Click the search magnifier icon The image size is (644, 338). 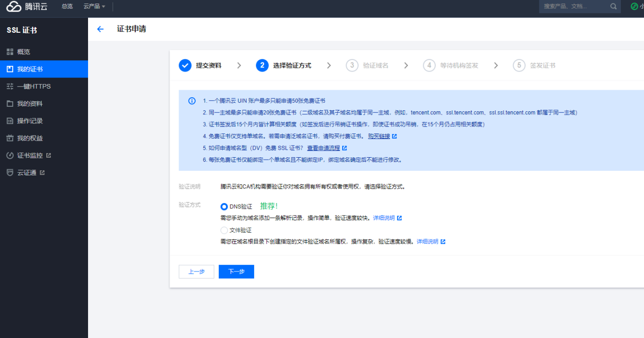613,7
